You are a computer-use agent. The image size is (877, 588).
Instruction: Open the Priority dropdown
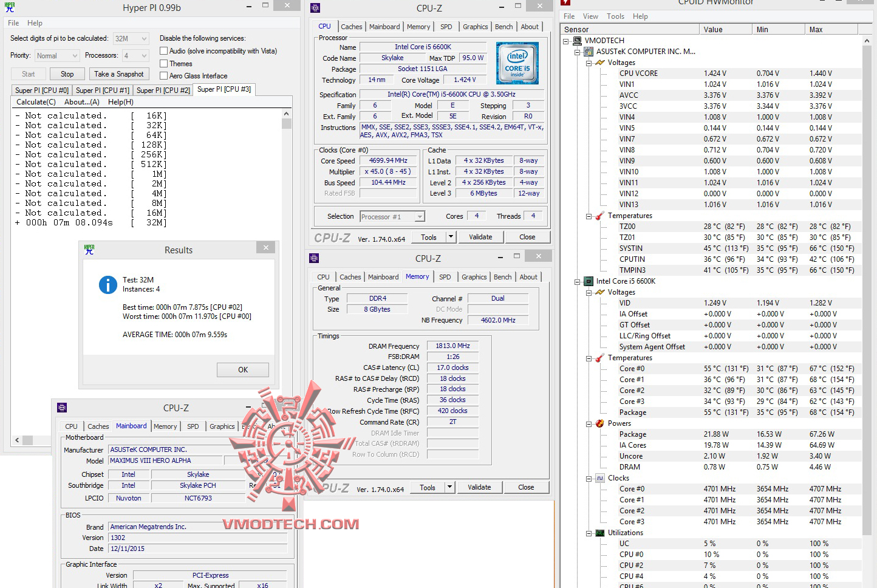(56, 55)
